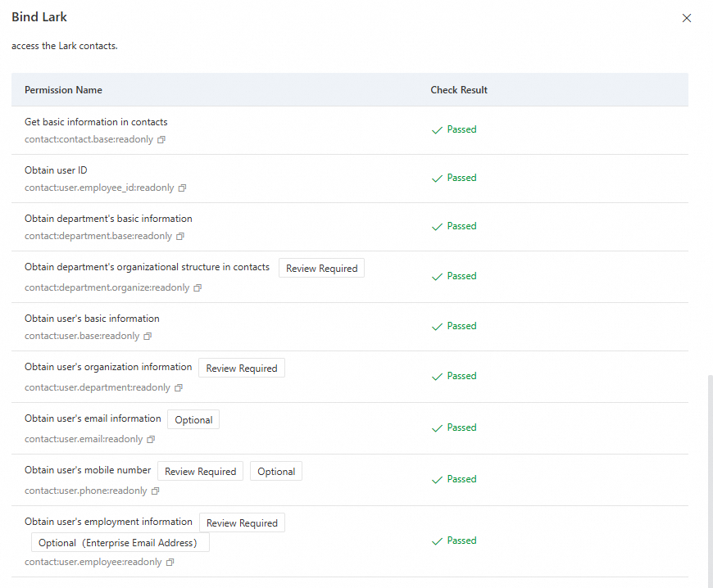
Task: Copy contact:user.employee_id:readonly permission code
Action: click(182, 188)
